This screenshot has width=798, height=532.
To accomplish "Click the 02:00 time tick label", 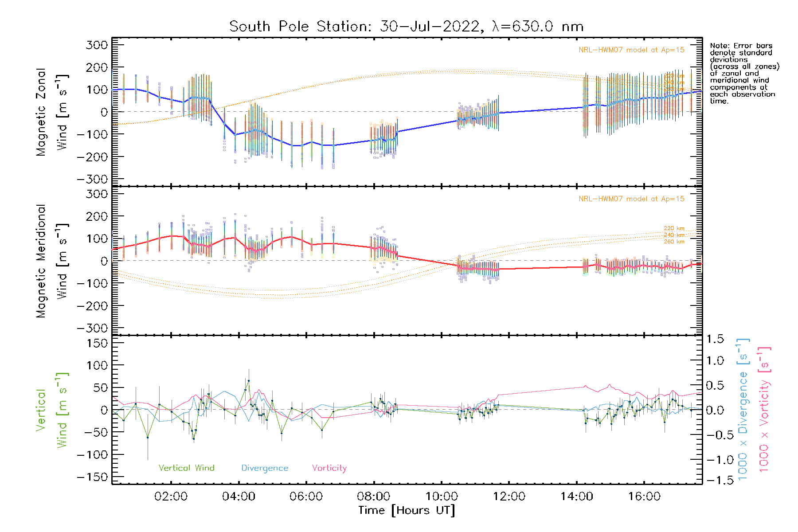I will [171, 497].
